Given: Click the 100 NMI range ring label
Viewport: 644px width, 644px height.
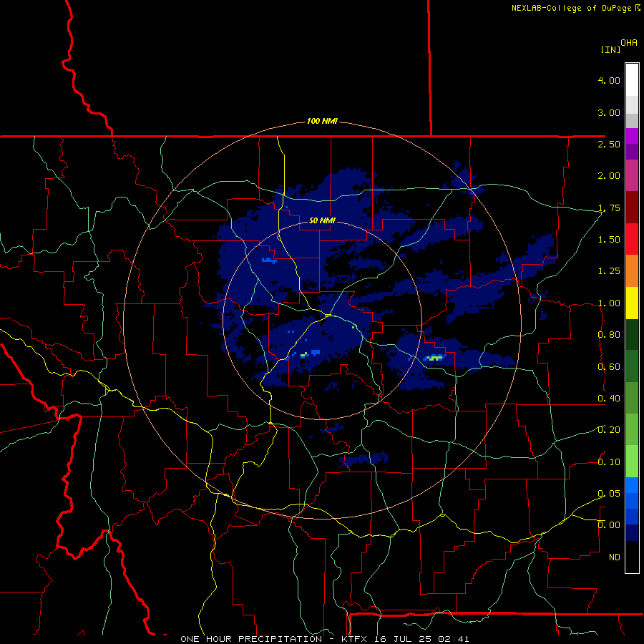Looking at the screenshot, I should [x=322, y=121].
